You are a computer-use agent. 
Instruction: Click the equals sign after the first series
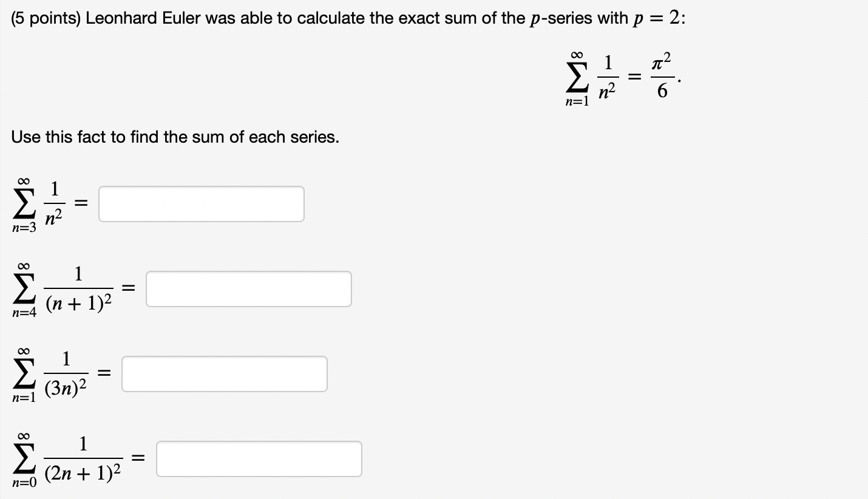80,203
